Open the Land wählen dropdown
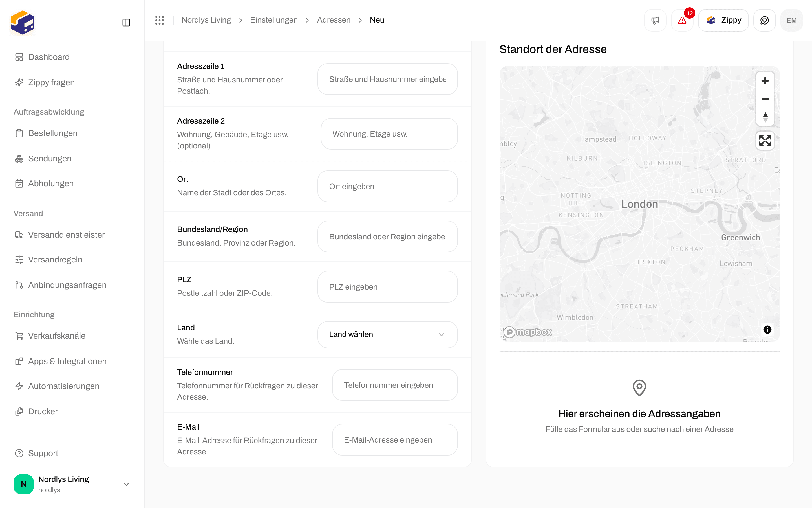The image size is (812, 508). (x=388, y=335)
